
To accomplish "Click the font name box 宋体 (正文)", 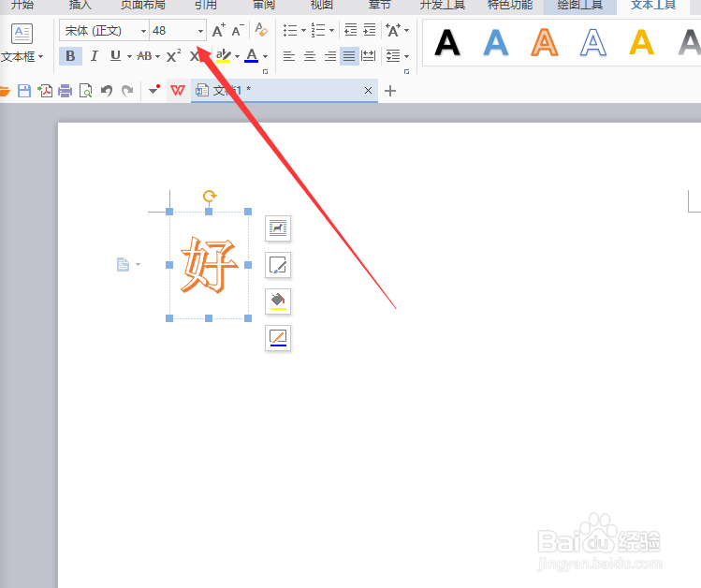I will click(x=104, y=30).
